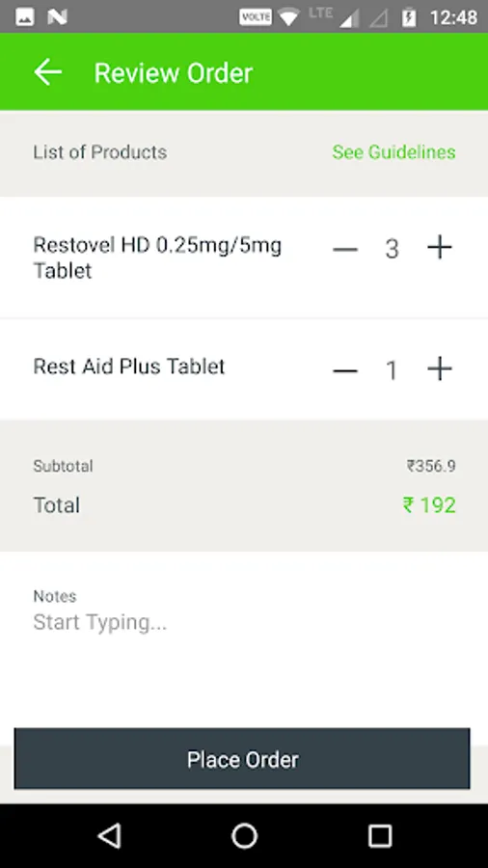Increase Rest Aid Plus Tablet quantity
488x868 pixels.
click(440, 368)
